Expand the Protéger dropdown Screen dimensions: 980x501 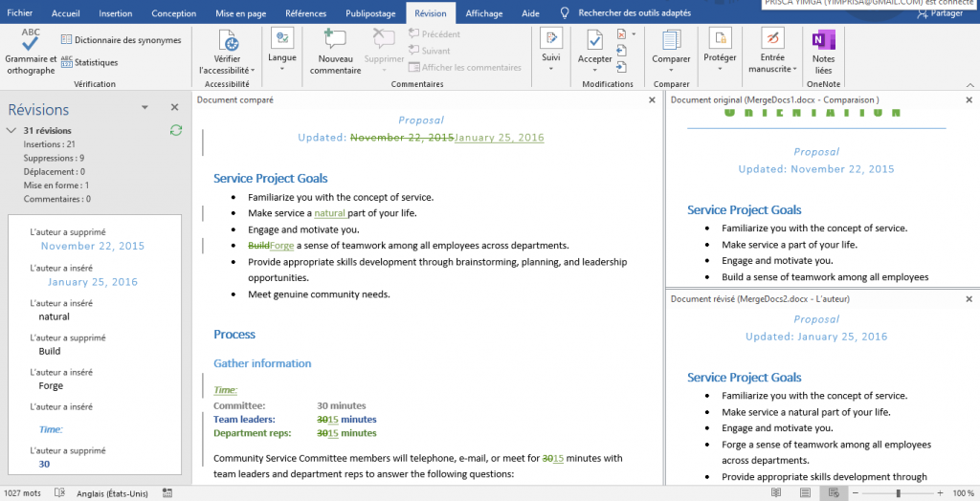(720, 57)
